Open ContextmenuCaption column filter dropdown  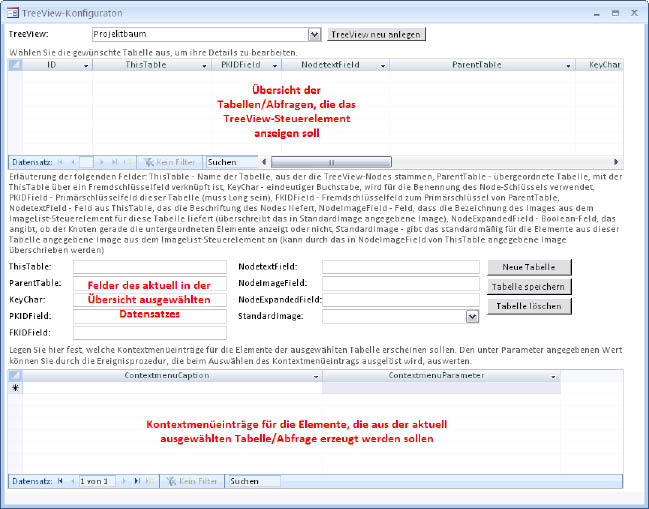click(x=316, y=375)
